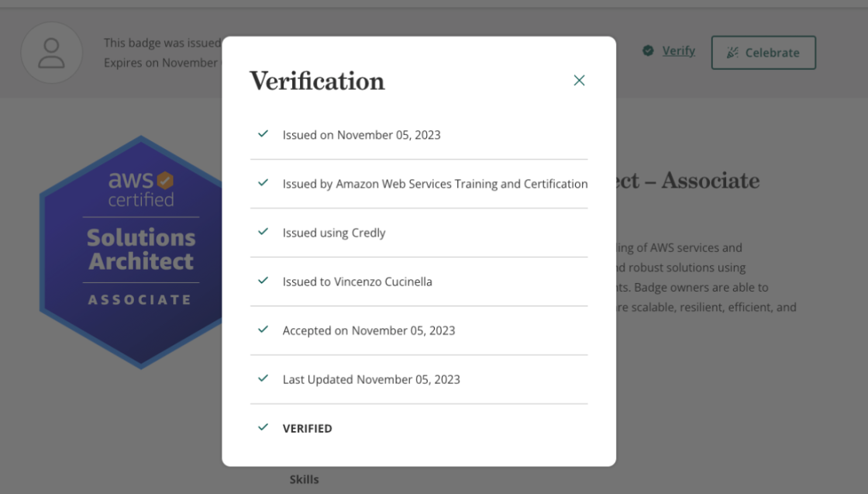Click the checkmark beside "Issued on November 05, 2023"
Image resolution: width=868 pixels, height=494 pixels.
click(262, 134)
